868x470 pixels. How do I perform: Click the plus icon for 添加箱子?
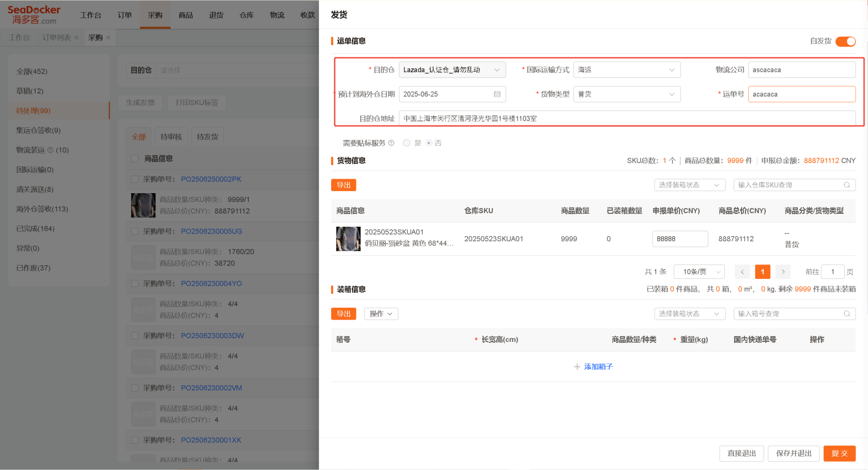tap(577, 367)
